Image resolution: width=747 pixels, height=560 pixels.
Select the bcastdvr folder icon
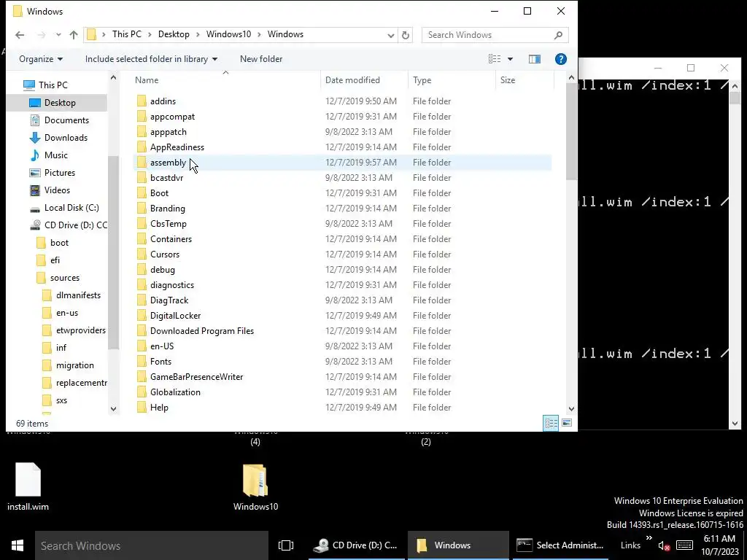pyautogui.click(x=142, y=178)
